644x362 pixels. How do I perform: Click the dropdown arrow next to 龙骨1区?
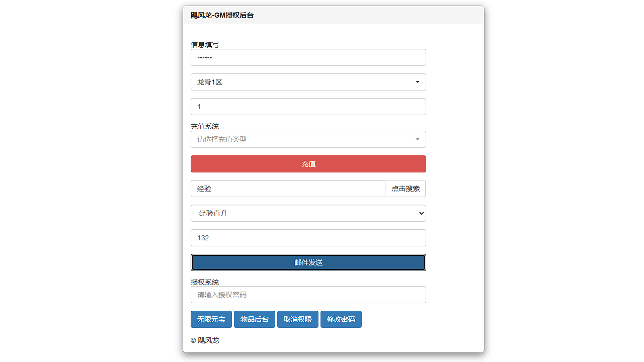pyautogui.click(x=417, y=82)
